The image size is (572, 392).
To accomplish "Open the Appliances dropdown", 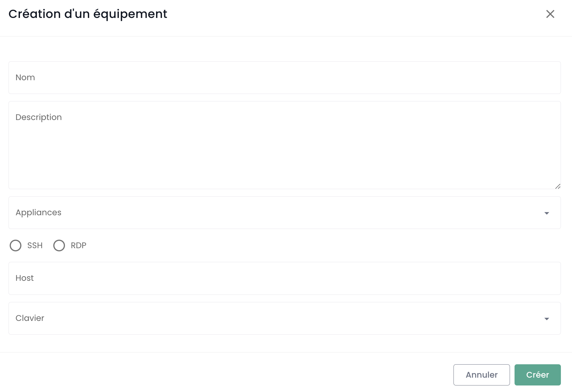I will pos(278,213).
